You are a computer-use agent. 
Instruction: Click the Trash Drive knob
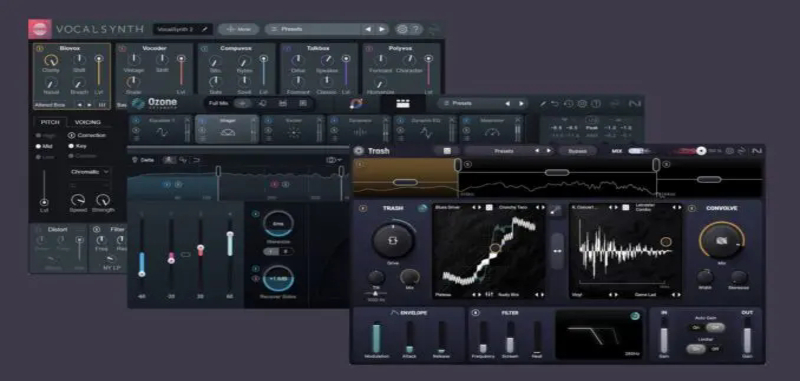point(392,240)
